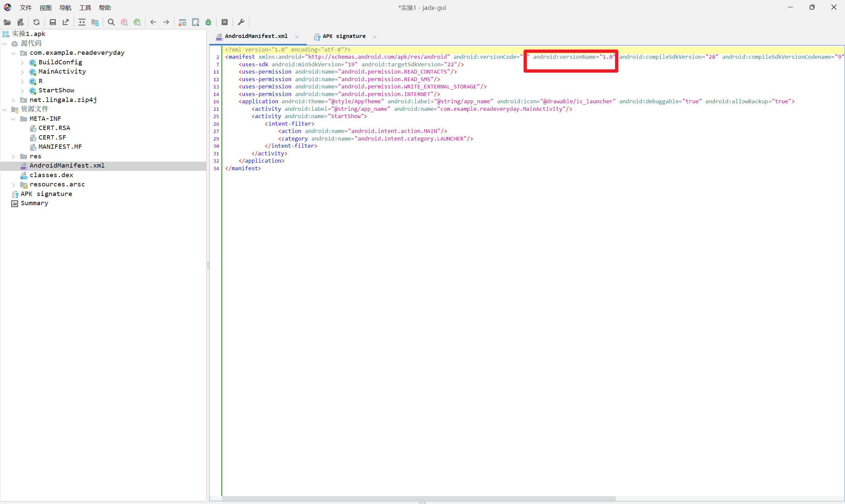This screenshot has width=845, height=504.
Task: Click the R class icon
Action: tap(33, 81)
